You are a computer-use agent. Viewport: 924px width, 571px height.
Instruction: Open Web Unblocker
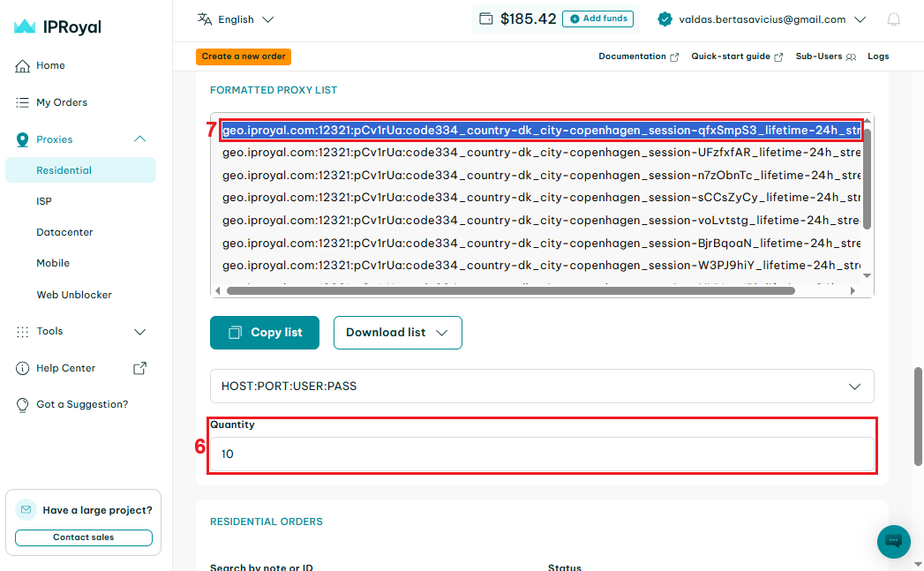[73, 295]
